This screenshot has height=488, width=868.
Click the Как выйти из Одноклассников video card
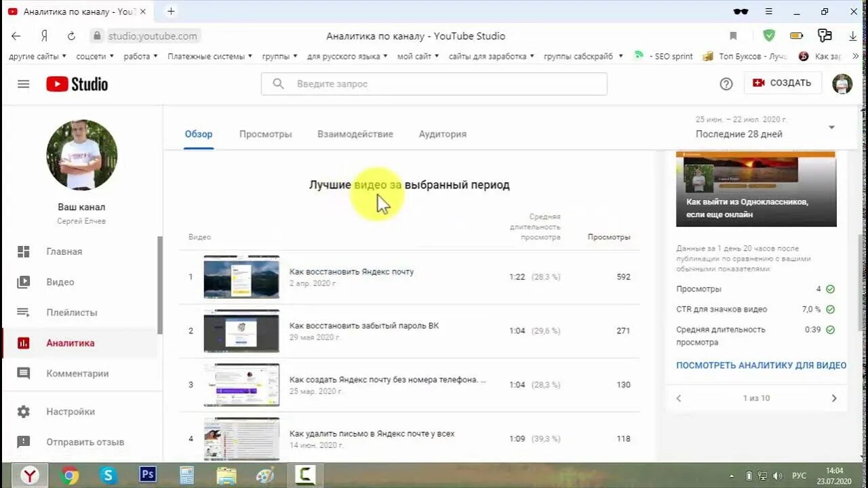point(756,189)
